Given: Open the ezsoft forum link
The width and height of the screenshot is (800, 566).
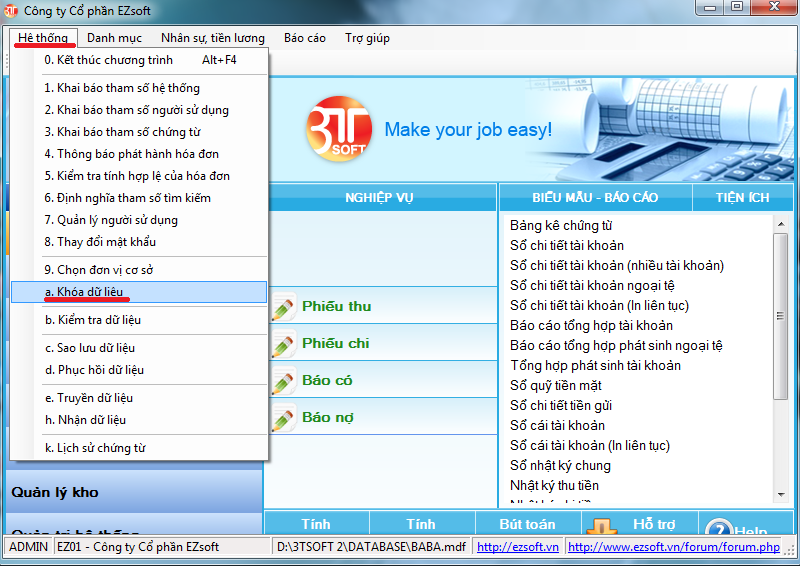Looking at the screenshot, I should pos(673,547).
